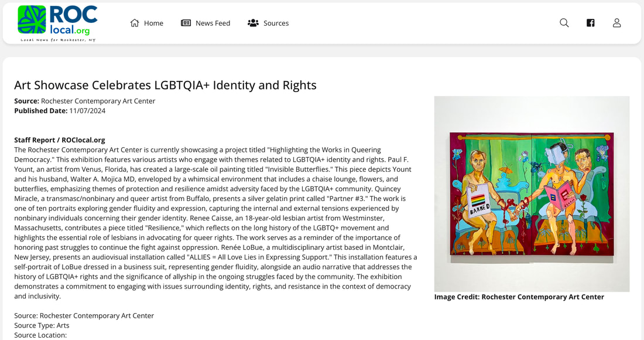Click the Image Credit caption text
This screenshot has height=340, width=644.
click(519, 297)
